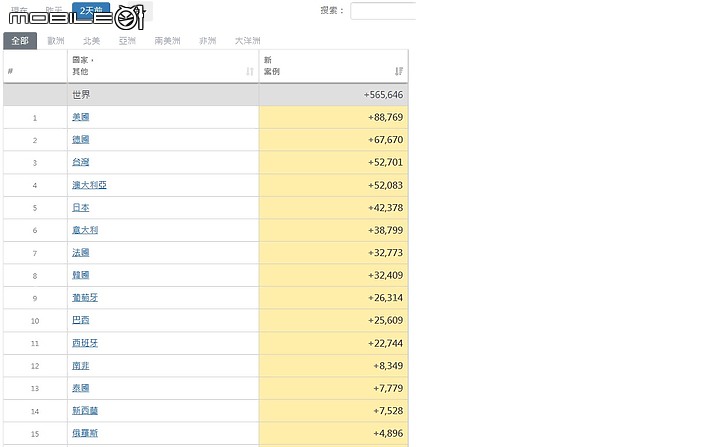
Task: Open the 泰國 country link
Action: pos(81,388)
